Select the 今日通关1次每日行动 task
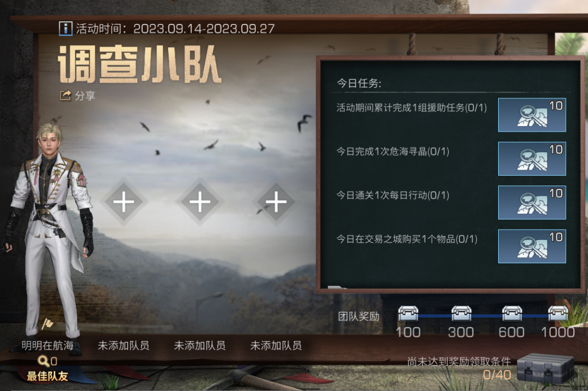Viewport: 588px width, 391px height. pyautogui.click(x=393, y=196)
